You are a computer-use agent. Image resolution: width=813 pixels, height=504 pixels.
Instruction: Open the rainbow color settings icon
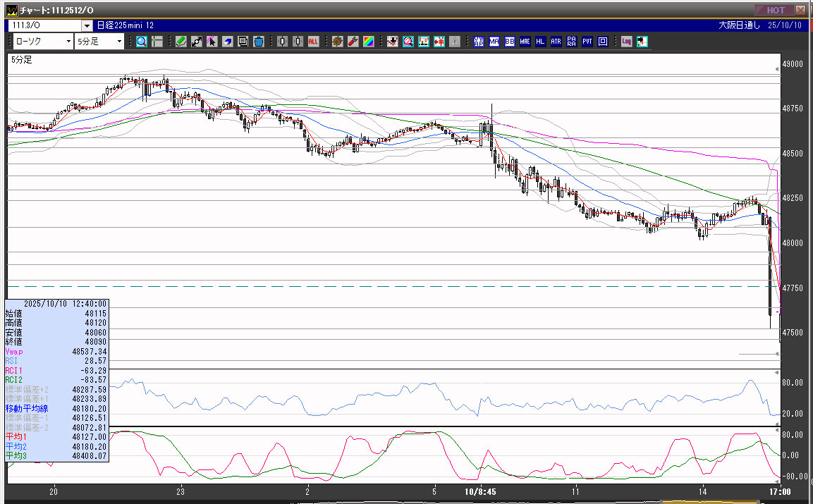click(x=368, y=42)
